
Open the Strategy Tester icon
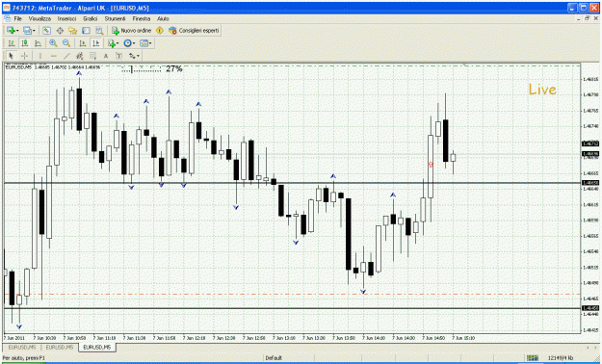click(x=99, y=31)
